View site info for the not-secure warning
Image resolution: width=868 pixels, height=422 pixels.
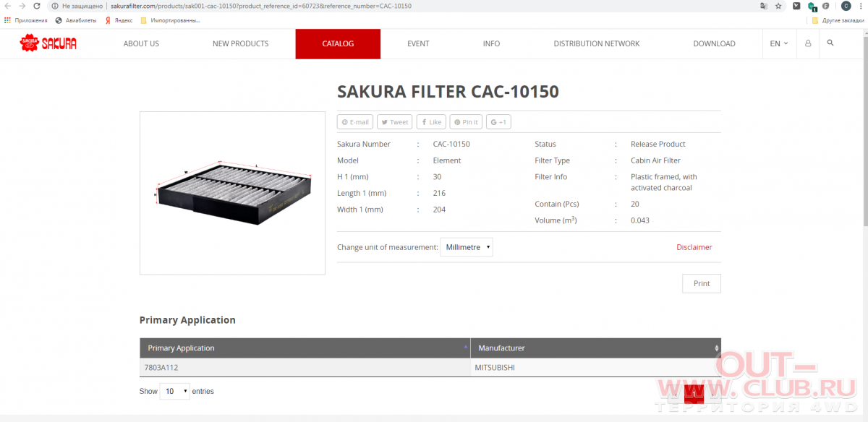pos(78,6)
